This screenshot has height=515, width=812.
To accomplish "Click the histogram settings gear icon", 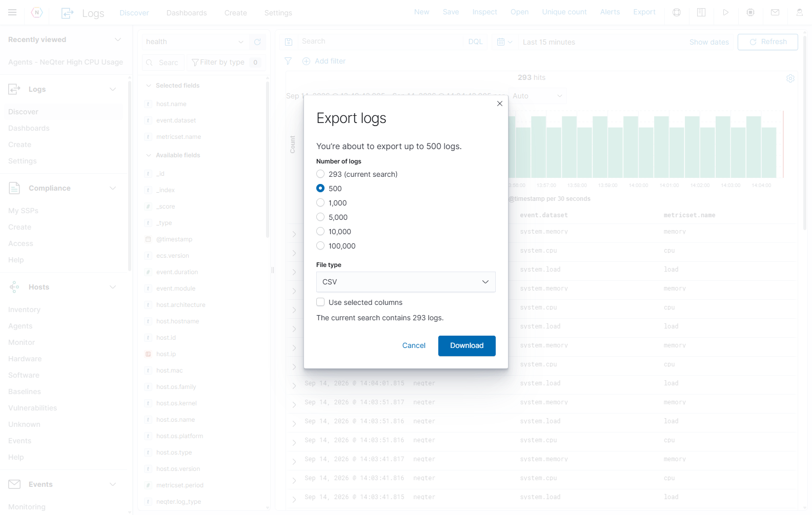I will coord(790,78).
